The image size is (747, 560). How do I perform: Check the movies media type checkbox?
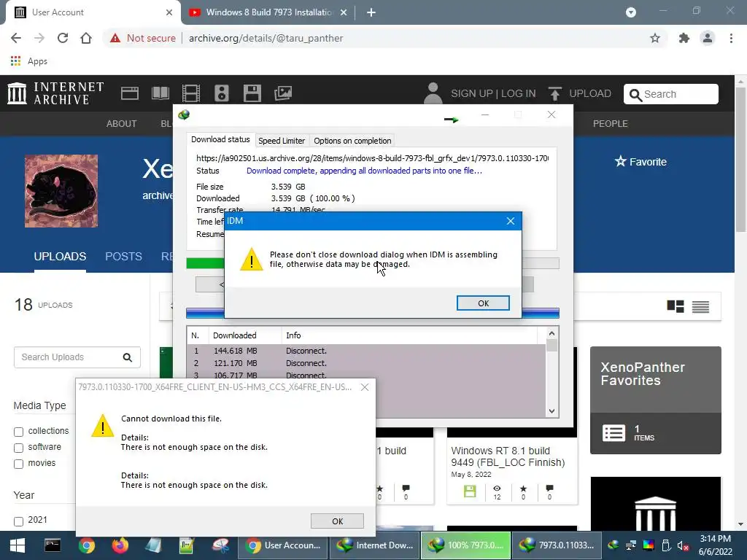[18, 464]
